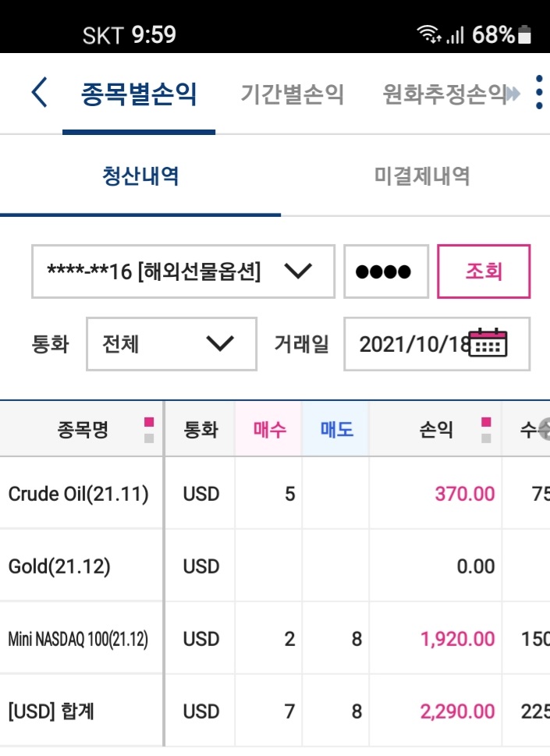Switch to 기간별손익 tab
This screenshot has height=756, width=550.
pos(292,94)
